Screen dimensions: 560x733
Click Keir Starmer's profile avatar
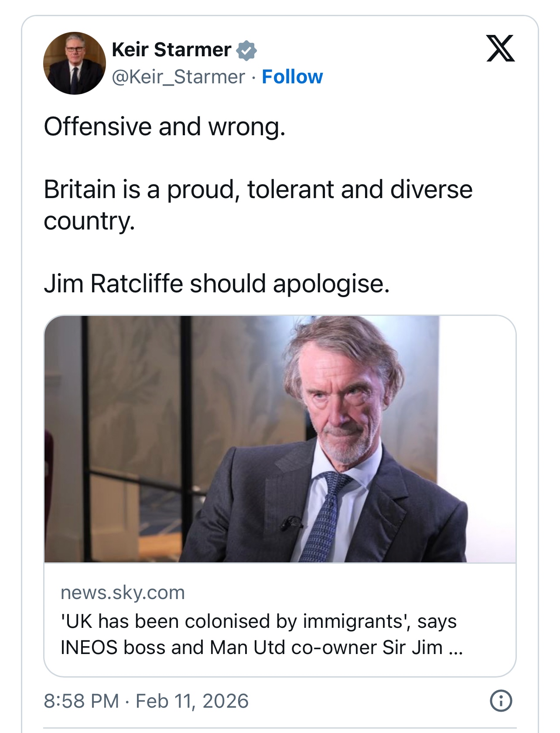(75, 63)
